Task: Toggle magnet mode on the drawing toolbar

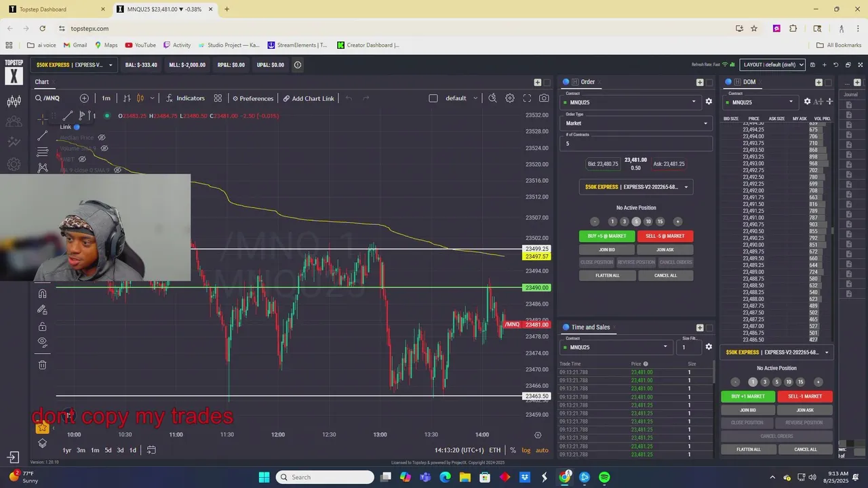Action: (x=42, y=293)
